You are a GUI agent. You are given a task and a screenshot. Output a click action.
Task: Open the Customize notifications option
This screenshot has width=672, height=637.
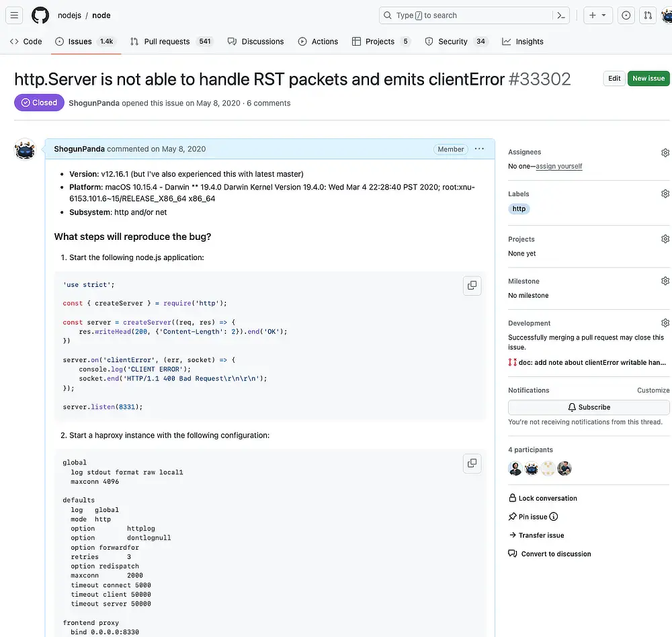coord(653,390)
